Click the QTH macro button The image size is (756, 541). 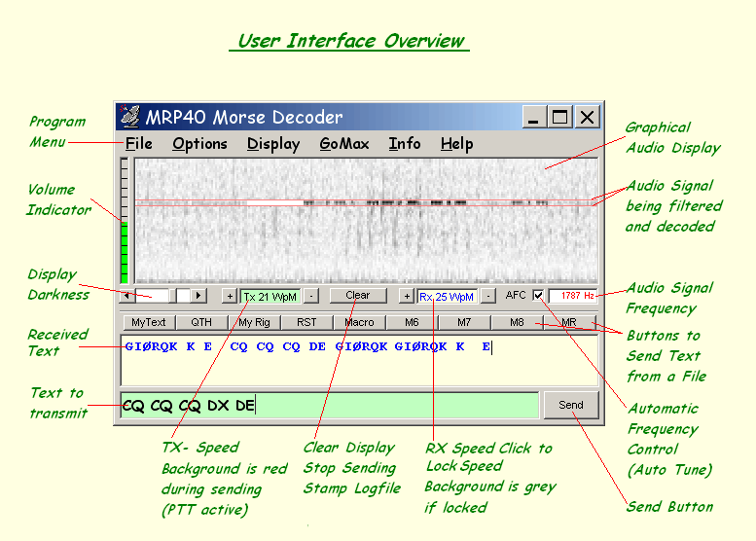click(201, 322)
